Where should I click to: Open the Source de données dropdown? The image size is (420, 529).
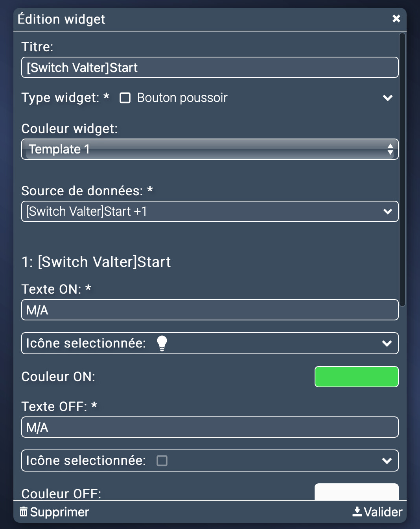pos(210,211)
